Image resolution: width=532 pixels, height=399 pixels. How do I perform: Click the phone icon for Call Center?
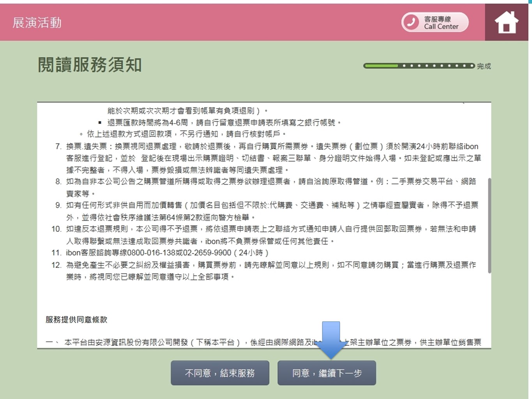click(411, 22)
